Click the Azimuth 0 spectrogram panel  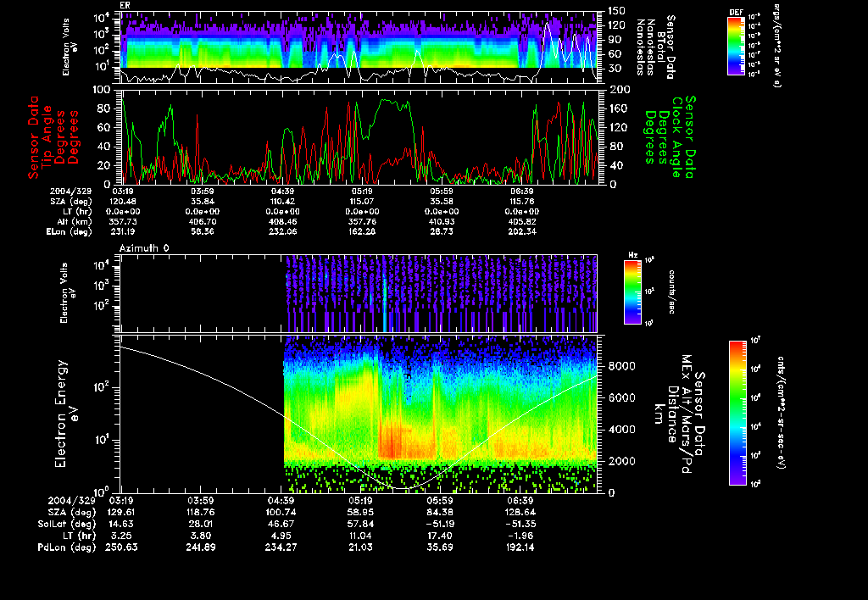tap(359, 293)
